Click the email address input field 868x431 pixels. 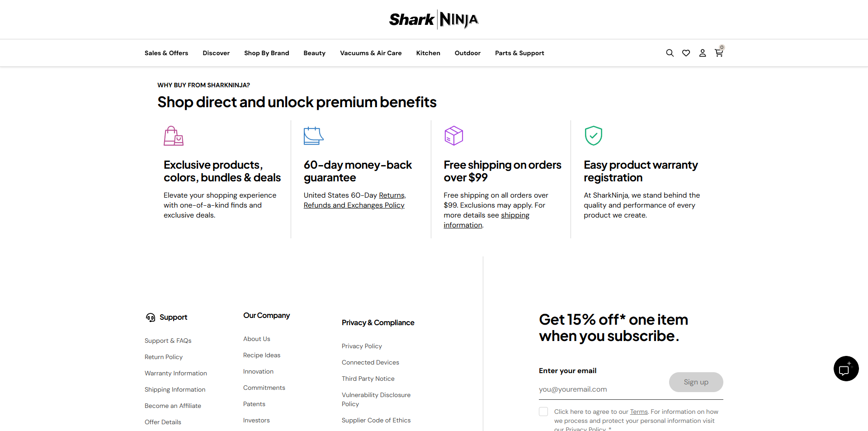(601, 389)
